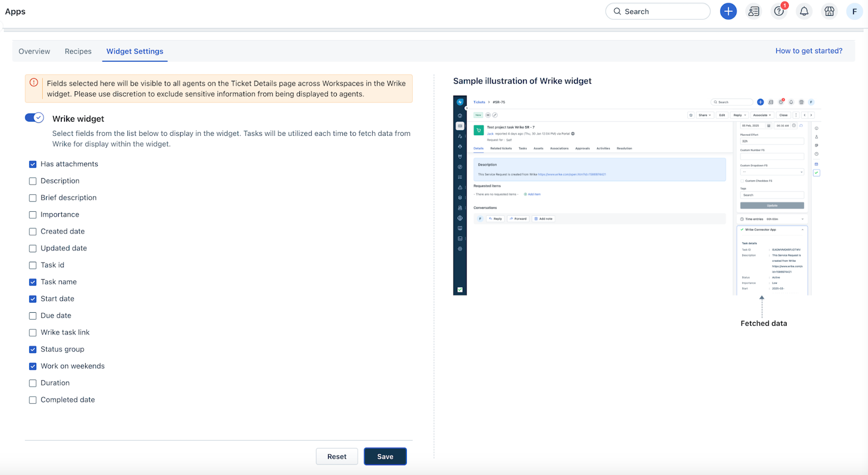The image size is (868, 475).
Task: Check the Updated date field
Action: point(33,248)
